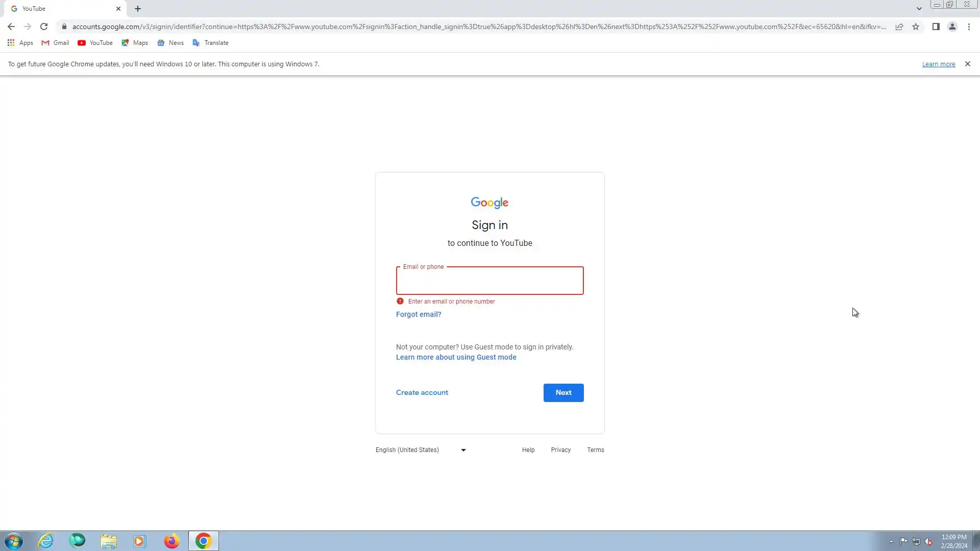Open the Gmail bookmark
This screenshot has height=551, width=980.
click(55, 43)
